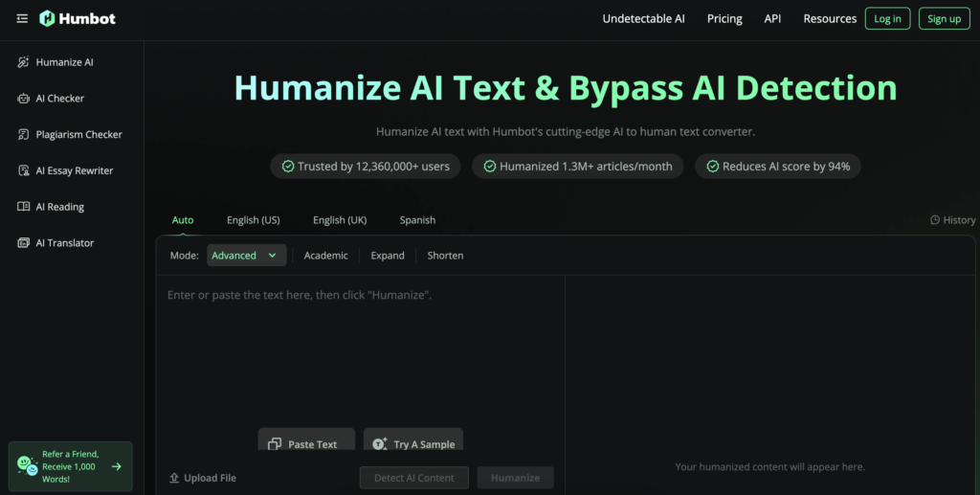Click the 'AI Essay Rewriter' sidebar label

pyautogui.click(x=75, y=170)
